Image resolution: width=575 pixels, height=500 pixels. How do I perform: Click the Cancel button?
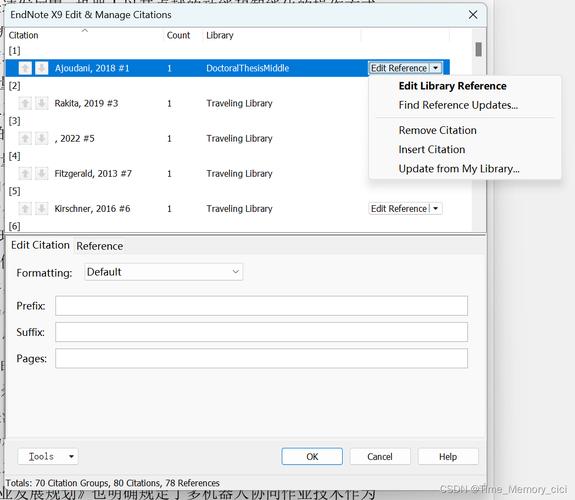pos(380,456)
